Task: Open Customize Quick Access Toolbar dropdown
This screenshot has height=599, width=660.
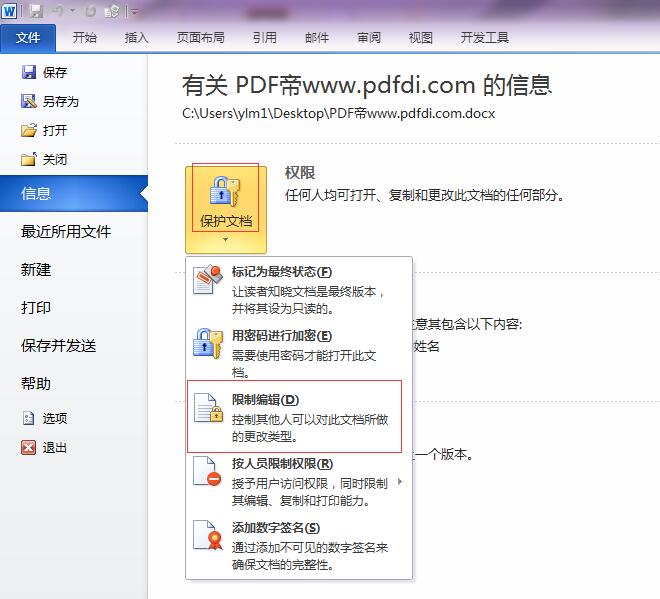Action: tap(135, 12)
